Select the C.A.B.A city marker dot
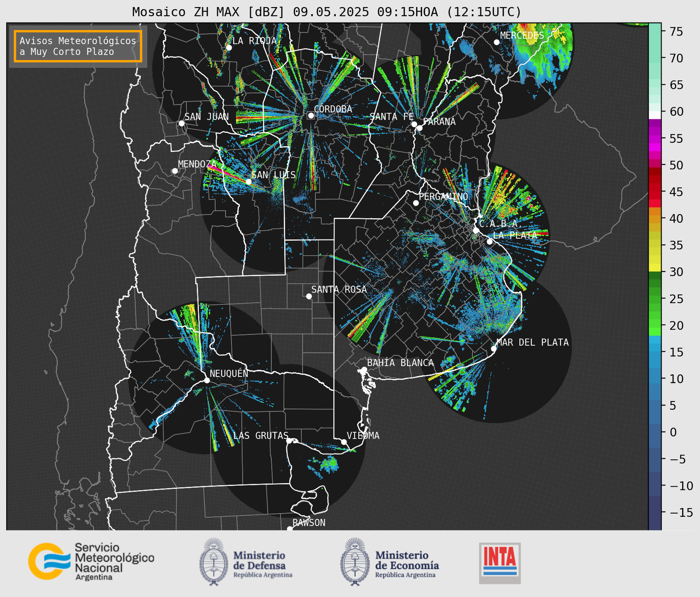Screen dimensions: 700x597 (476, 230)
